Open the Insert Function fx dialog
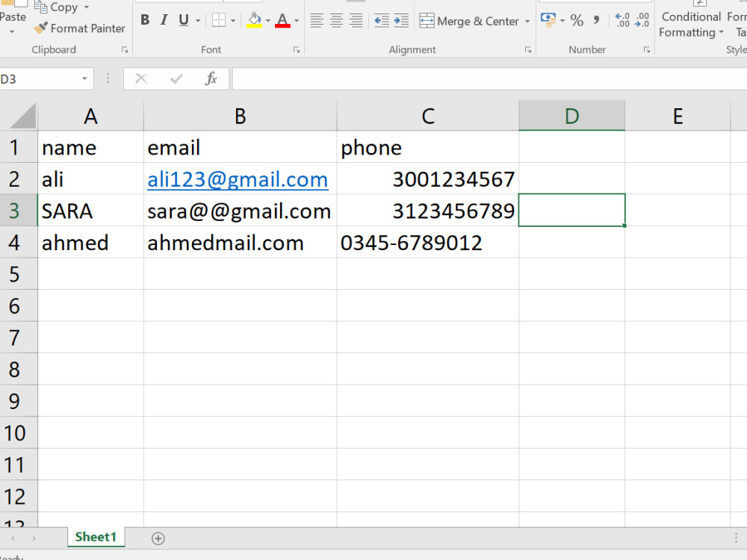Screen dimensions: 747x560 (211, 78)
